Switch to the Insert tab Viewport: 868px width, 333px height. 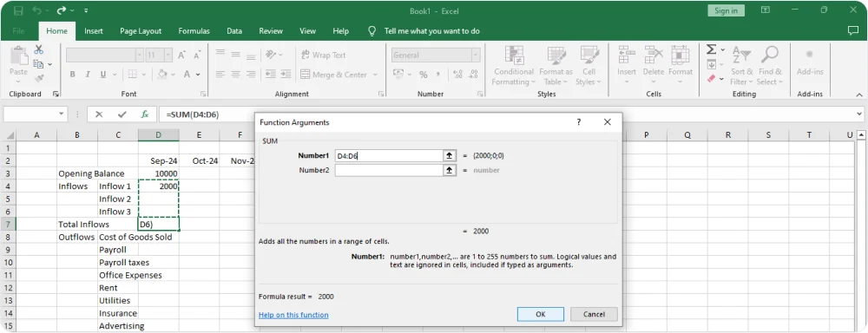tap(94, 31)
